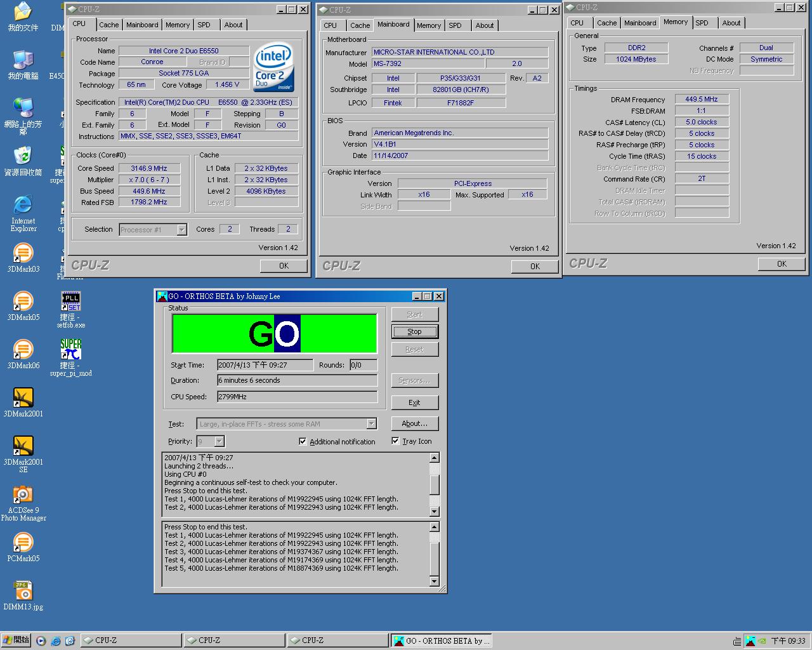Open the My Documents desktop icon
Screen dimensions: 812x650
[x=23, y=17]
